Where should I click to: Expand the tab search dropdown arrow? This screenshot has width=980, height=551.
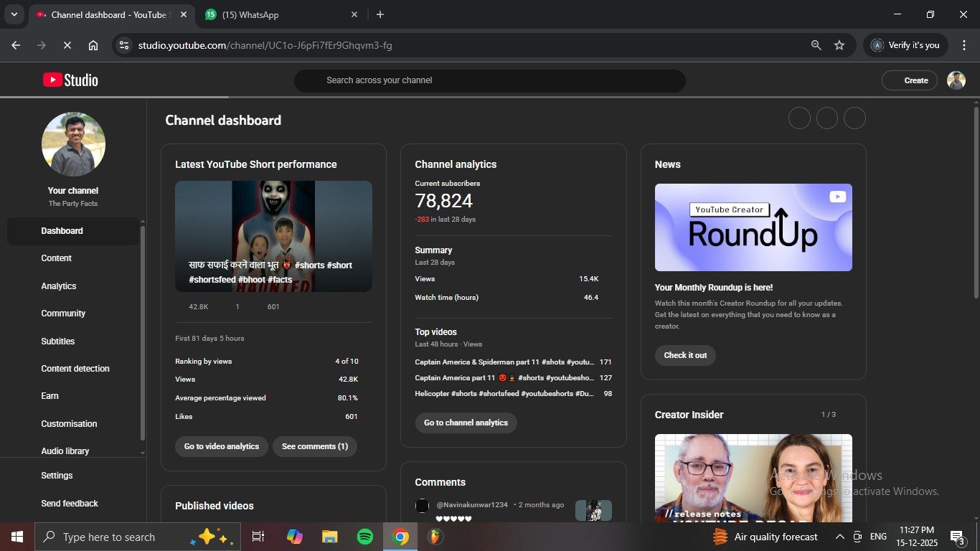pos(14,14)
